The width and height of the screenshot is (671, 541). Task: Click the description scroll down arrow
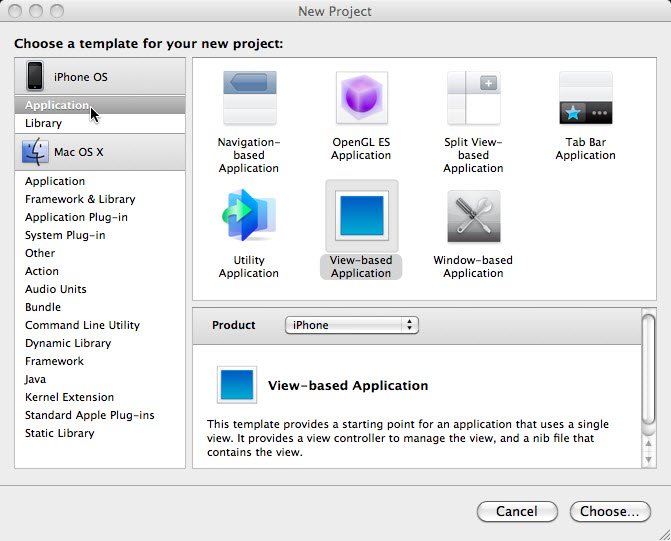(649, 460)
